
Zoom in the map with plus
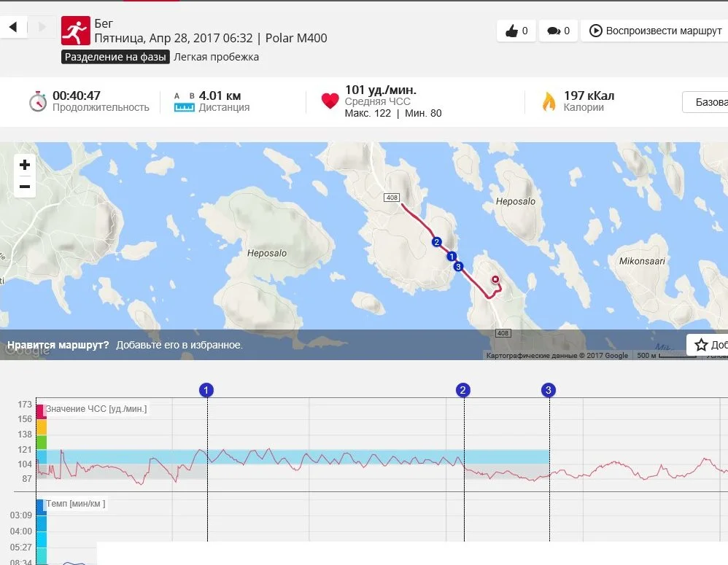25,165
